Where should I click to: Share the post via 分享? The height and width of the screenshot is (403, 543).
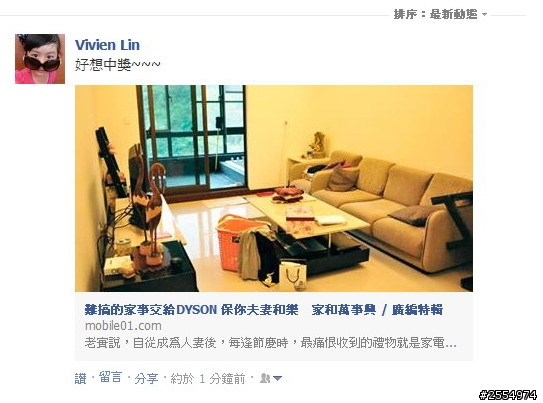pos(146,378)
